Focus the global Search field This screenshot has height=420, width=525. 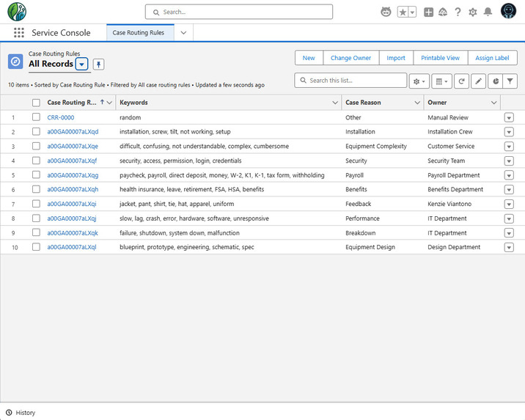click(x=239, y=12)
